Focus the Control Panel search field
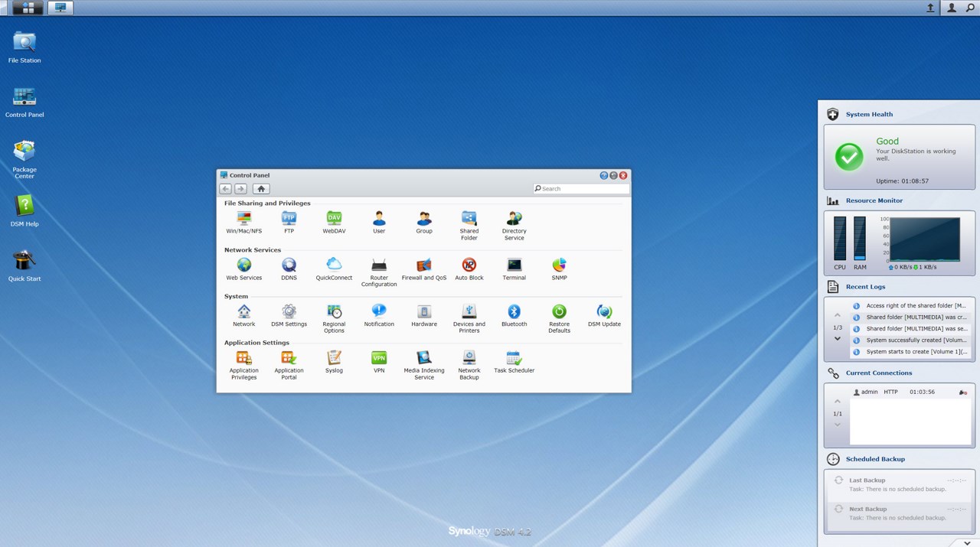The height and width of the screenshot is (547, 980). pyautogui.click(x=581, y=188)
